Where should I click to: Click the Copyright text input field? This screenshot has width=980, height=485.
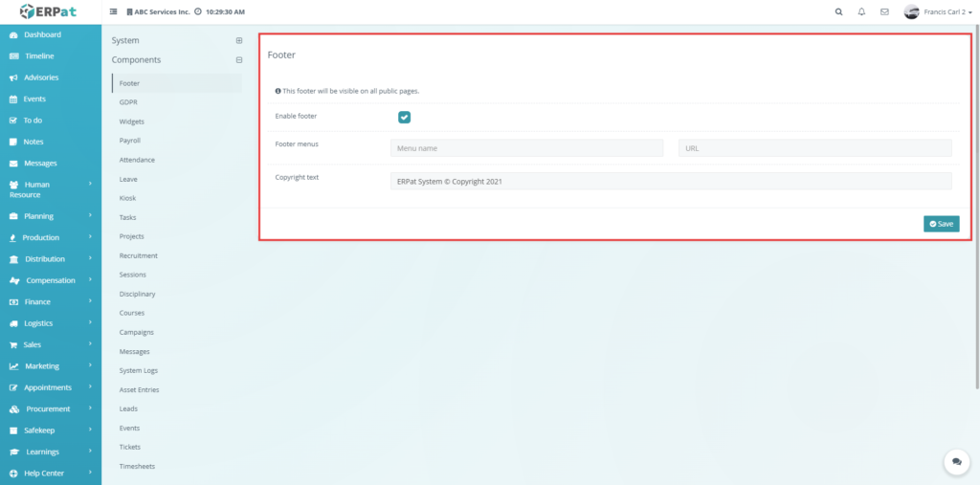(x=671, y=181)
